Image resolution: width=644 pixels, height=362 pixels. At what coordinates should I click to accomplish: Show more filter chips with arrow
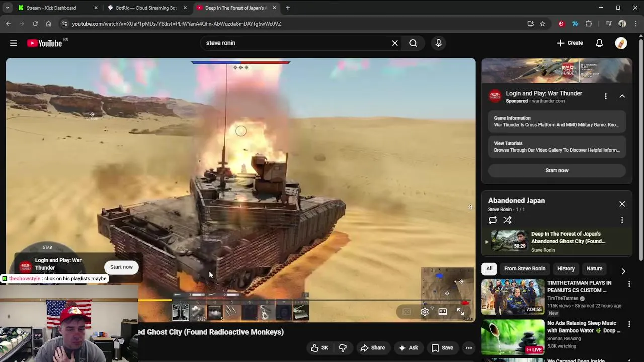623,271
